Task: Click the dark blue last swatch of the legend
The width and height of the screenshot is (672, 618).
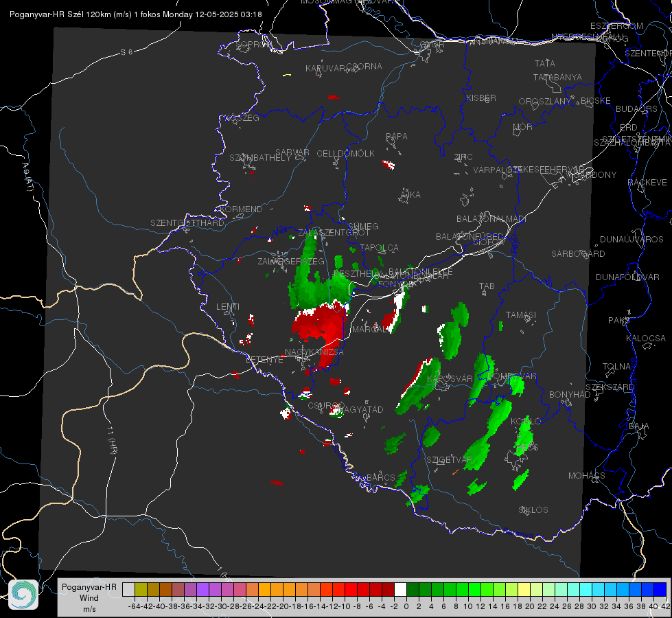Action: [660, 589]
